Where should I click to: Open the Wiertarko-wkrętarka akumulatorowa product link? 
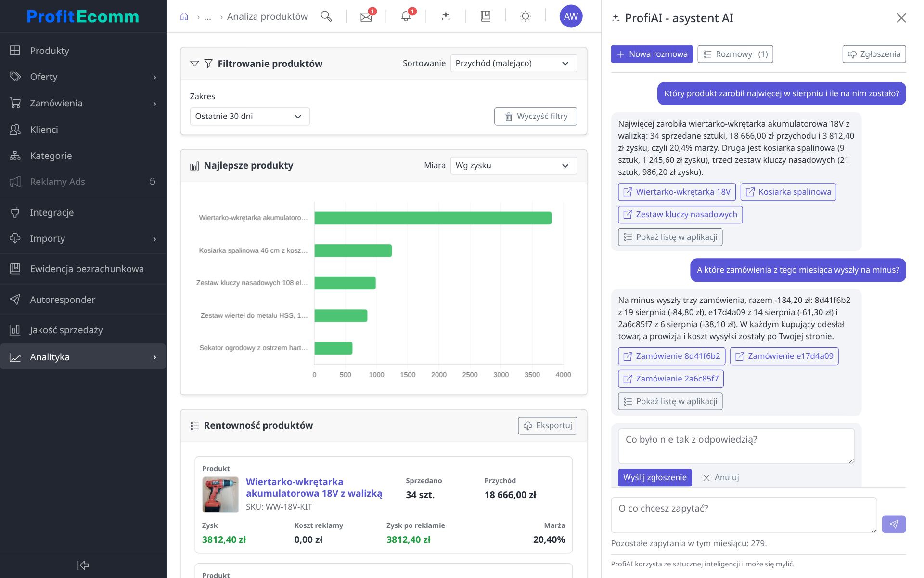pos(314,487)
